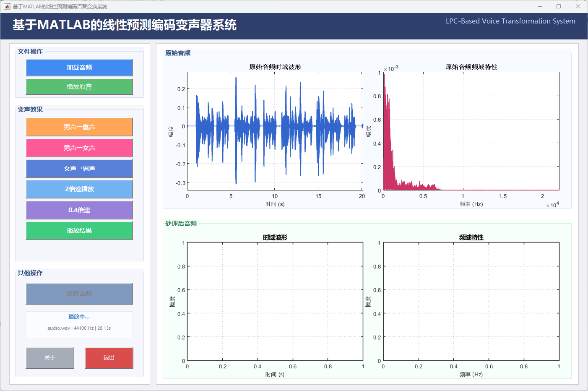Click the 加载音频 load audio button
Image resolution: width=588 pixels, height=391 pixels.
[x=79, y=68]
